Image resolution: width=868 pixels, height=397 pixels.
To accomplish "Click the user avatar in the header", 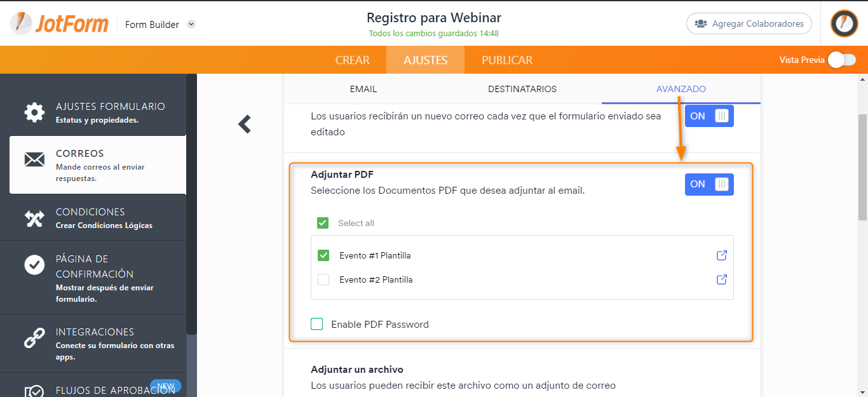I will (844, 24).
